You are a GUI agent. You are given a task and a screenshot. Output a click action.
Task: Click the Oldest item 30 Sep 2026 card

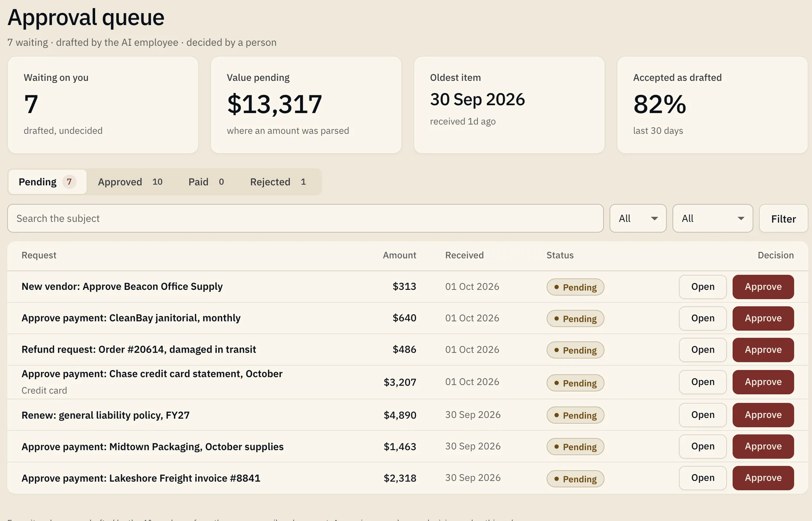[x=509, y=105]
